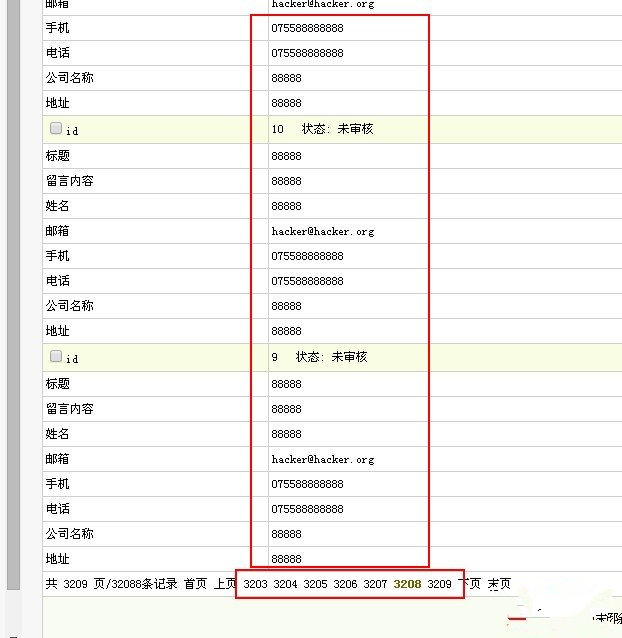This screenshot has height=638, width=622.
Task: Tick the checkbox for record id 10
Action: pyautogui.click(x=56, y=128)
